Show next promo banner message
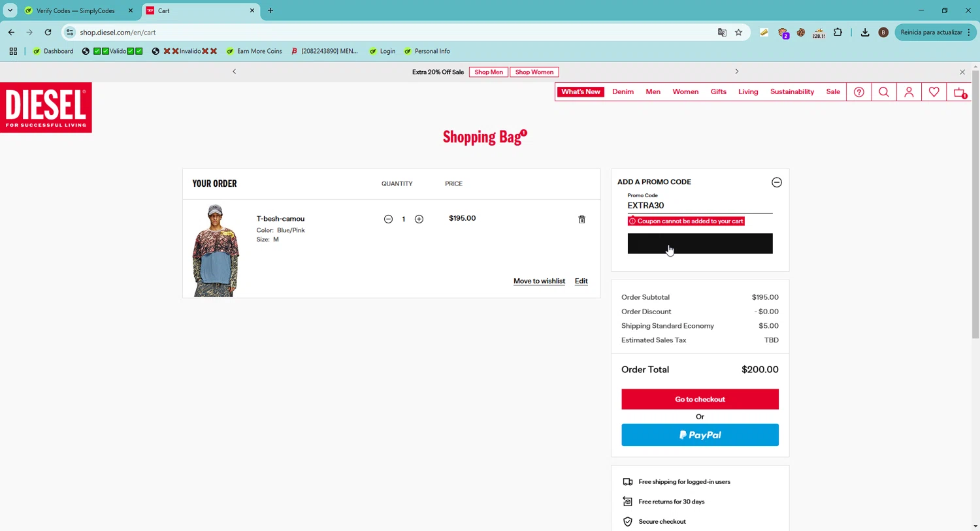The height and width of the screenshot is (531, 980). tap(736, 72)
